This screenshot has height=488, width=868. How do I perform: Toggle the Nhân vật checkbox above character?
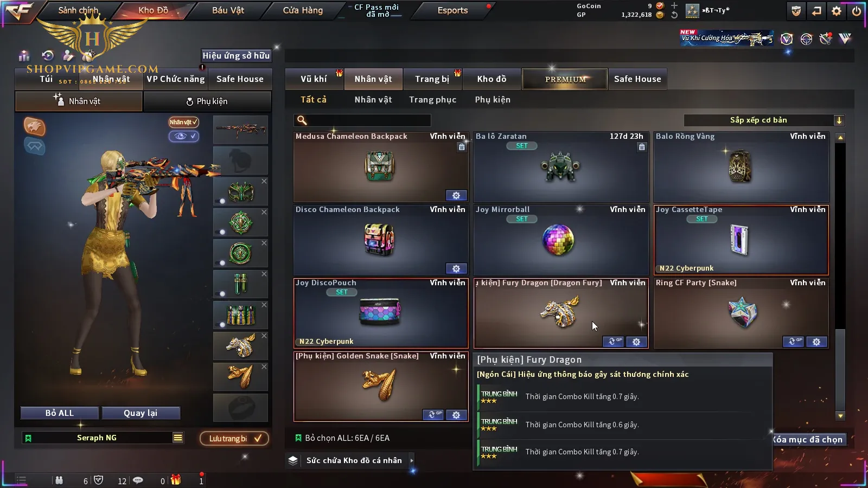tap(183, 122)
